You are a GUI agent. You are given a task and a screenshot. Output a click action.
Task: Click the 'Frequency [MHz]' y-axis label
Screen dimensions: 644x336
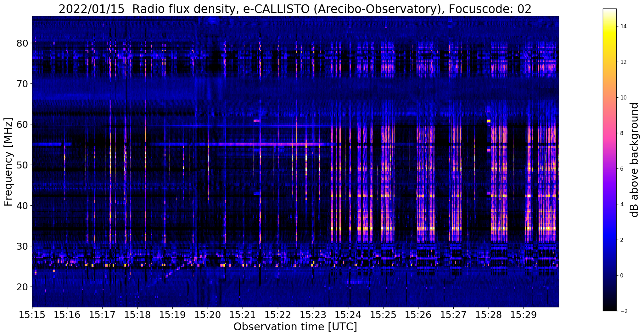[8, 162]
